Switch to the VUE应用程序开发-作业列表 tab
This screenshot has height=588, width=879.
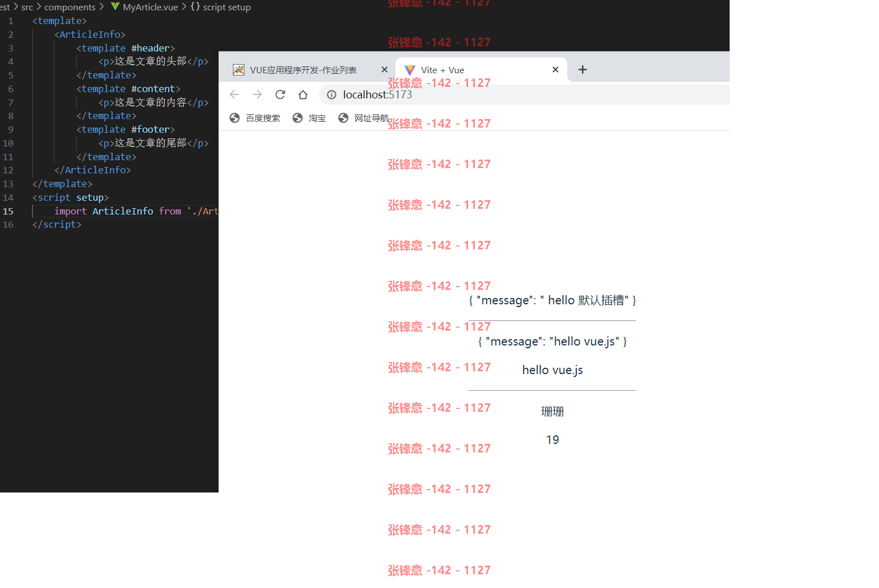click(x=303, y=70)
